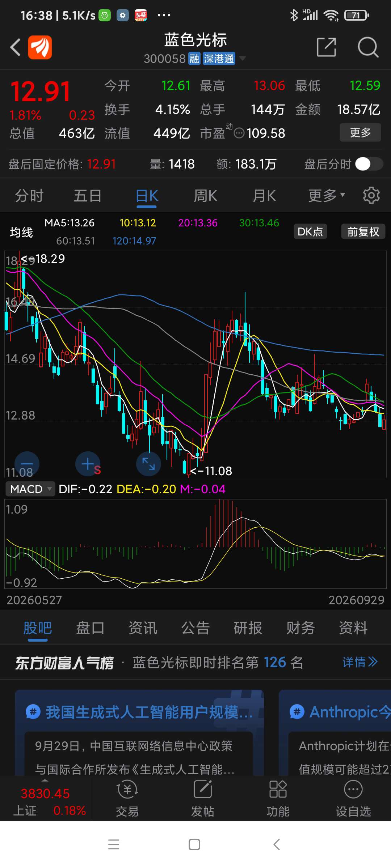The image size is (391, 868).
Task: Open the share icon at top
Action: coord(327,47)
